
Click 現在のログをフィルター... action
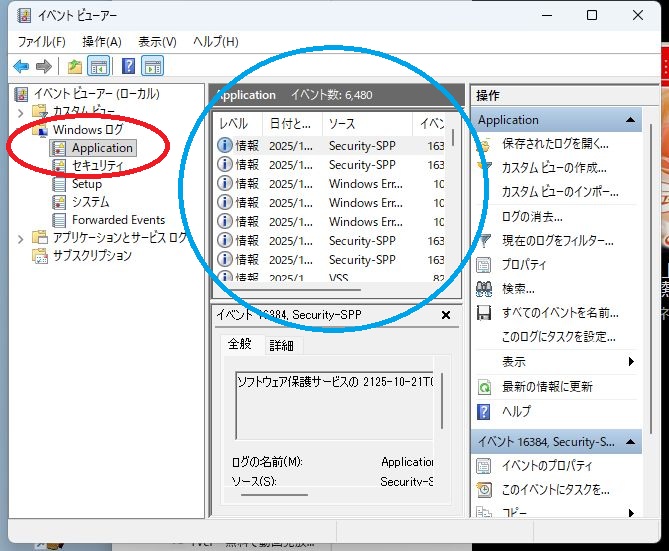558,241
